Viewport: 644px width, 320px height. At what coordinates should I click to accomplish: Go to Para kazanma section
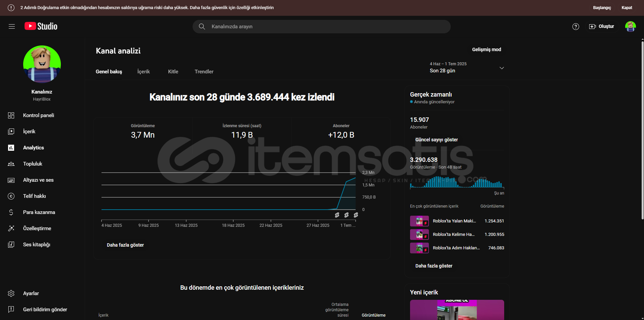(42, 212)
